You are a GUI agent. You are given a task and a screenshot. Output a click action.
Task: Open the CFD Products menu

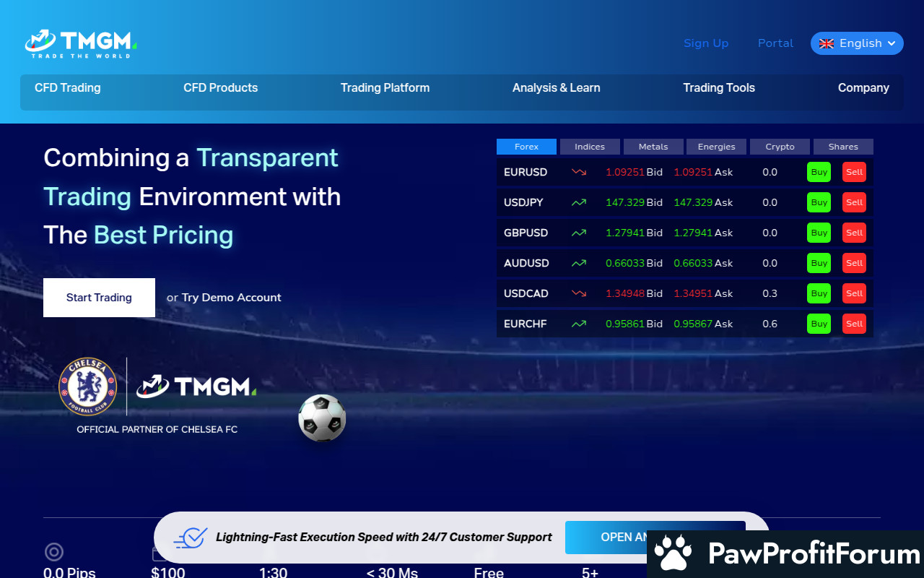[x=221, y=88]
